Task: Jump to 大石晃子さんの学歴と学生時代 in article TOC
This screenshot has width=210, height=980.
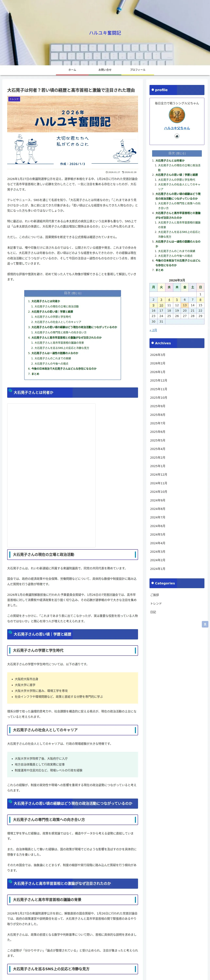Action: coord(53,317)
